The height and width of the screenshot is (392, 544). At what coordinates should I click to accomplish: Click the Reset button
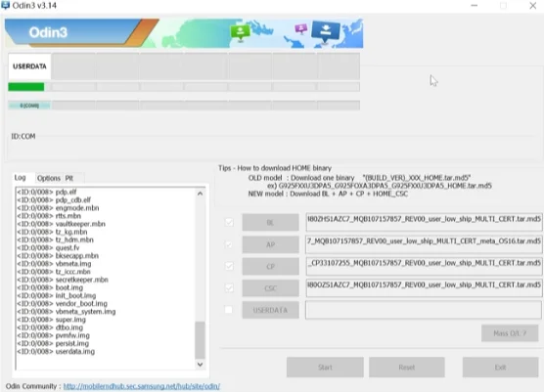pos(407,368)
